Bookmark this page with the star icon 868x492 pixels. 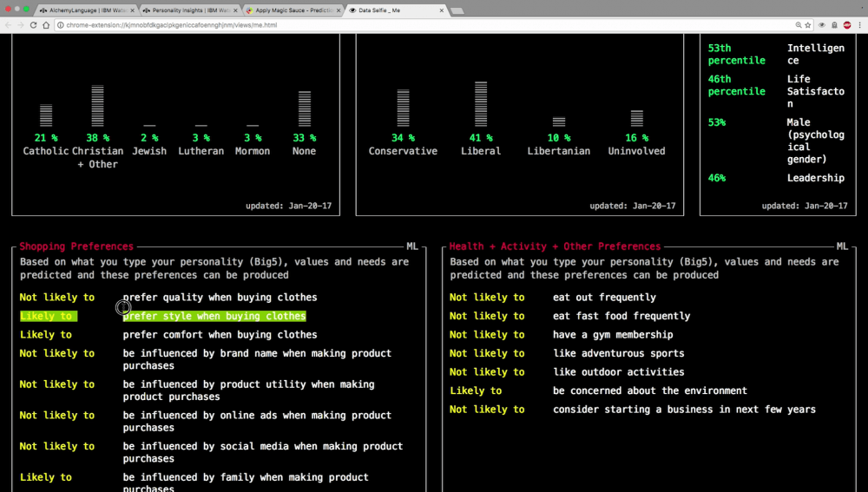(808, 25)
